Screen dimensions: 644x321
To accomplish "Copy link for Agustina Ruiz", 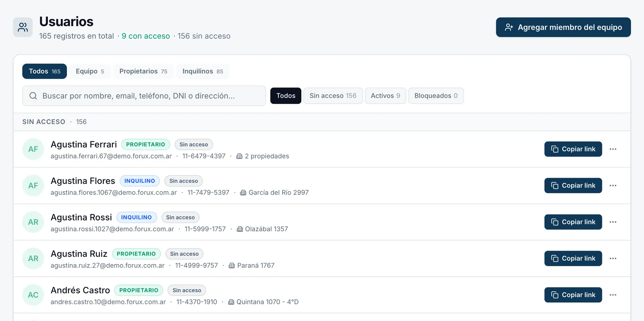I will (573, 258).
